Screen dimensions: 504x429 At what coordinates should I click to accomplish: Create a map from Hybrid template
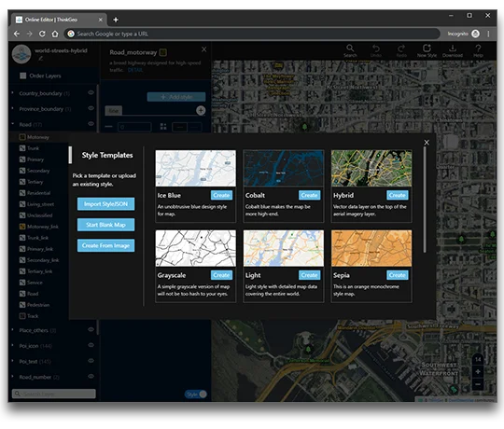pyautogui.click(x=398, y=195)
